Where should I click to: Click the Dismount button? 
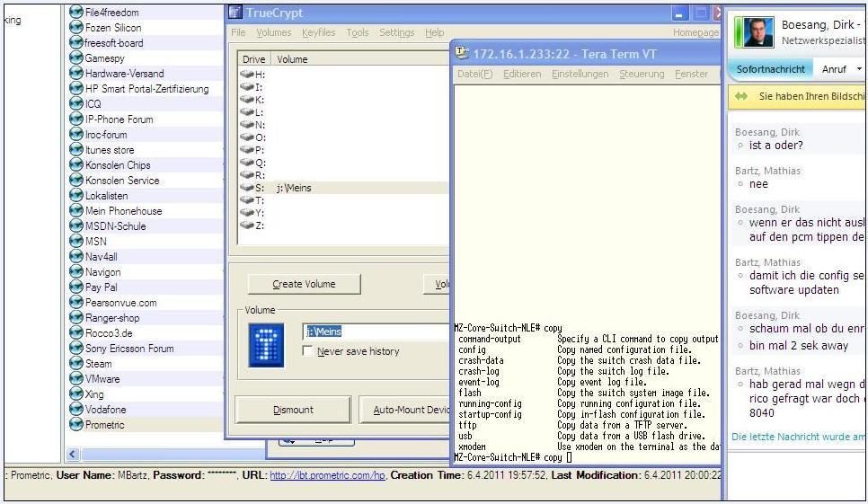(x=293, y=410)
